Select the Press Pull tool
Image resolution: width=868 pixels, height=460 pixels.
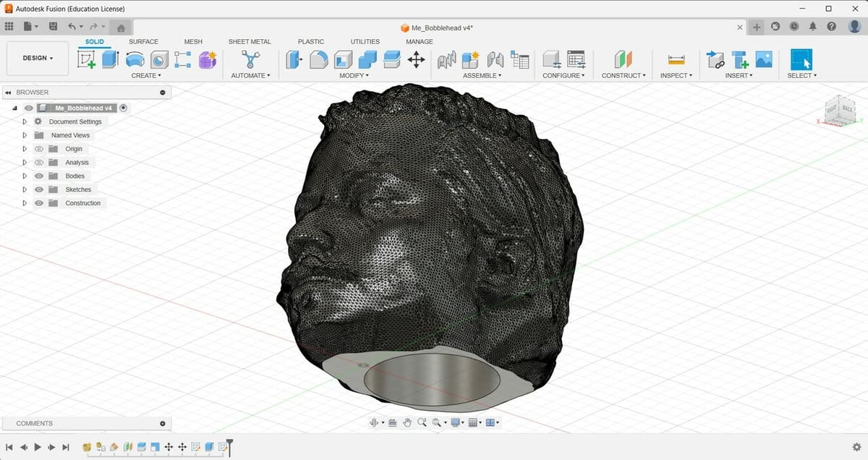coord(294,59)
